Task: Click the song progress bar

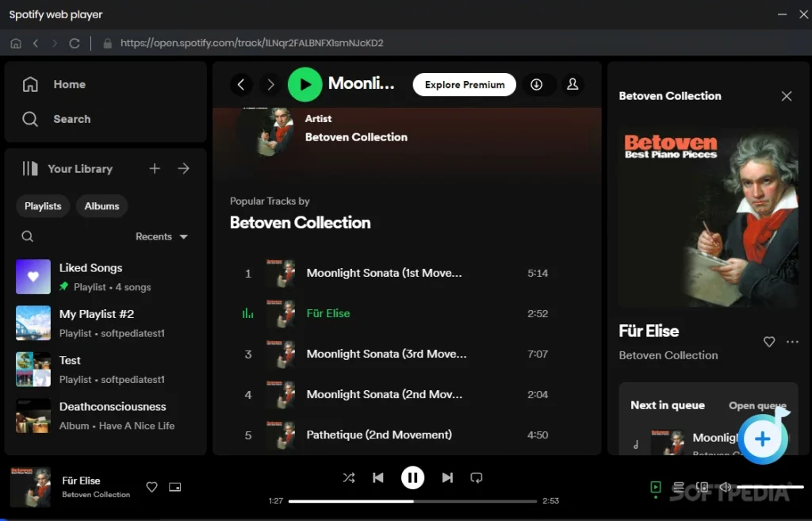Action: pos(412,500)
